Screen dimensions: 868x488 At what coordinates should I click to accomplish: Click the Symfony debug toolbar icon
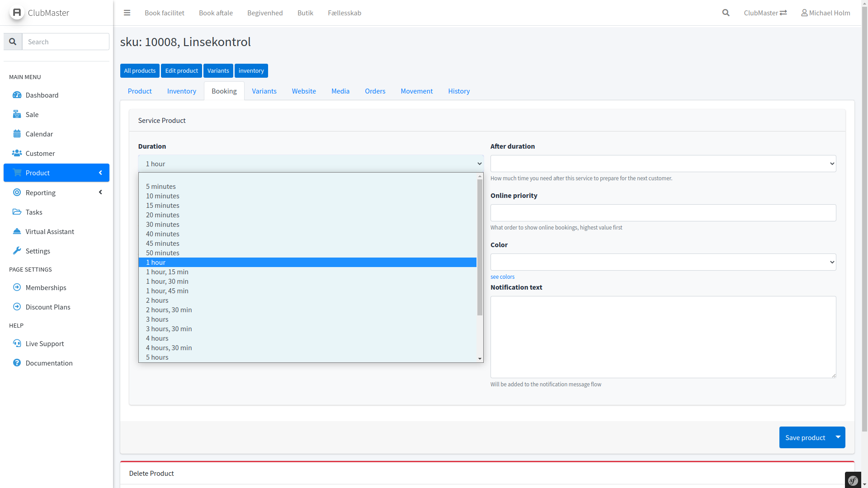click(853, 480)
